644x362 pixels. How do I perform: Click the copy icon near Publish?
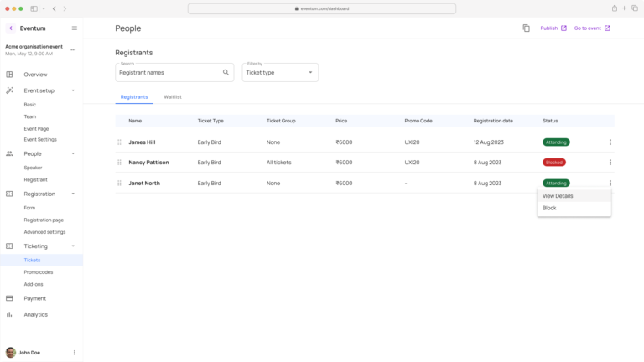click(x=526, y=28)
